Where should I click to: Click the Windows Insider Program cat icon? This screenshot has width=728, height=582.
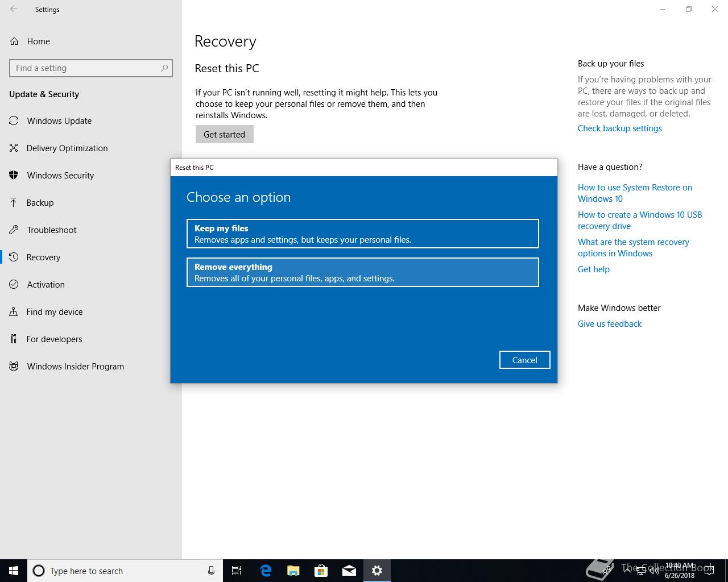coord(14,366)
